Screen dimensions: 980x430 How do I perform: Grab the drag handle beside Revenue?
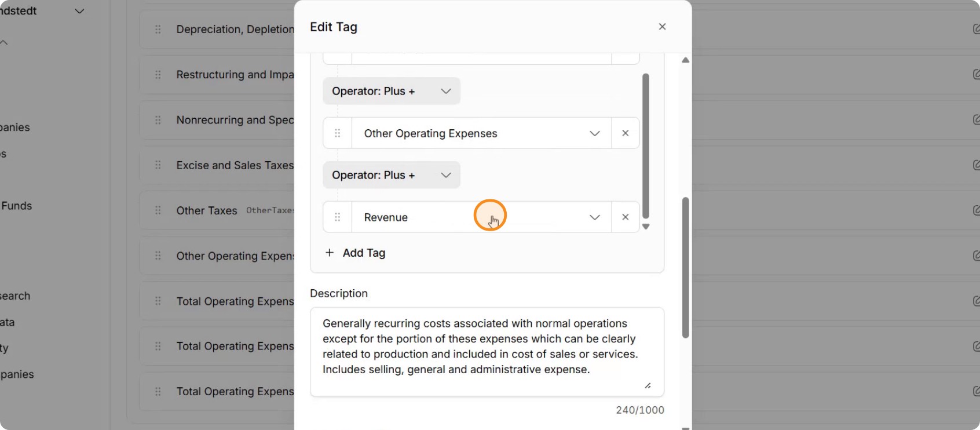338,217
